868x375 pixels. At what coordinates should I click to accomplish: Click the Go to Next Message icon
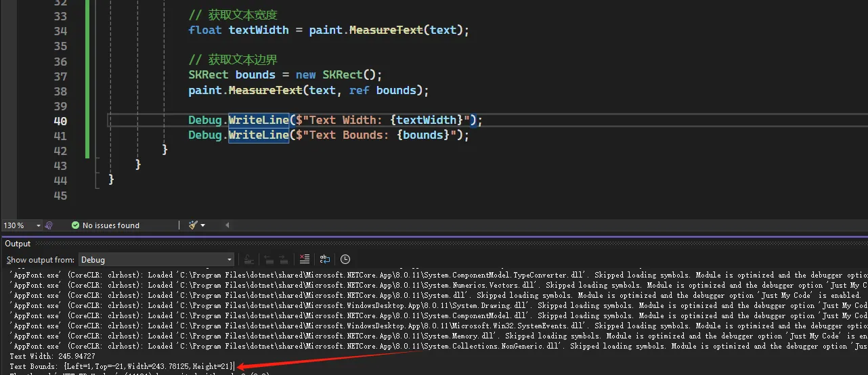point(284,259)
